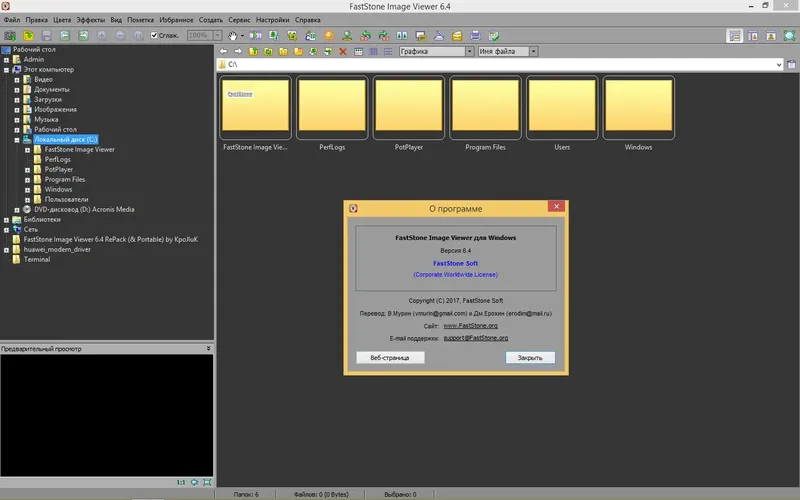The width and height of the screenshot is (800, 500).
Task: Open the Настройки menu
Action: [272, 20]
